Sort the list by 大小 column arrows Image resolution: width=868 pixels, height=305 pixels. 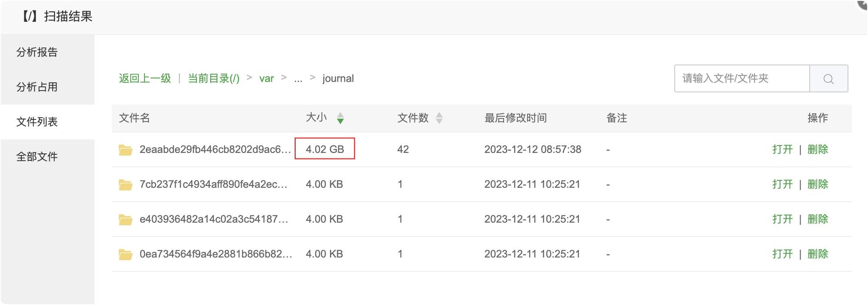pyautogui.click(x=340, y=118)
